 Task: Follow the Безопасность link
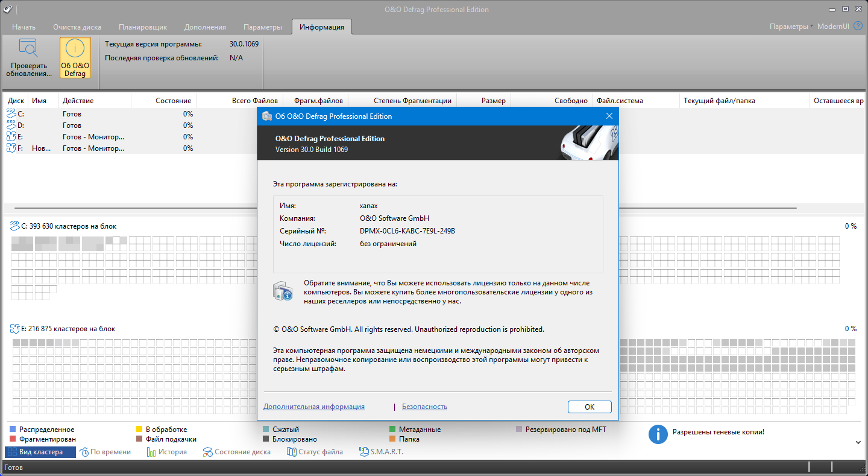click(x=424, y=407)
